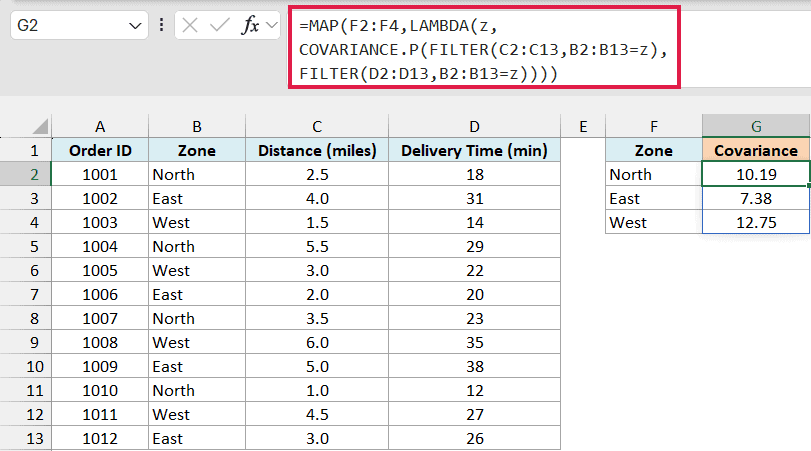
Task: Click the Select All corner triangle
Action: (x=39, y=127)
